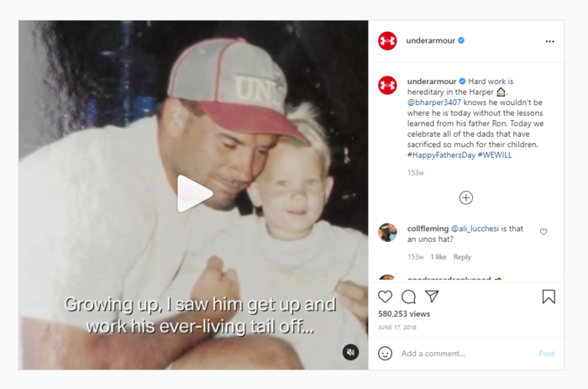Viewport: 588px width, 389px height.
Task: Play the Under Armour video
Action: (x=195, y=193)
